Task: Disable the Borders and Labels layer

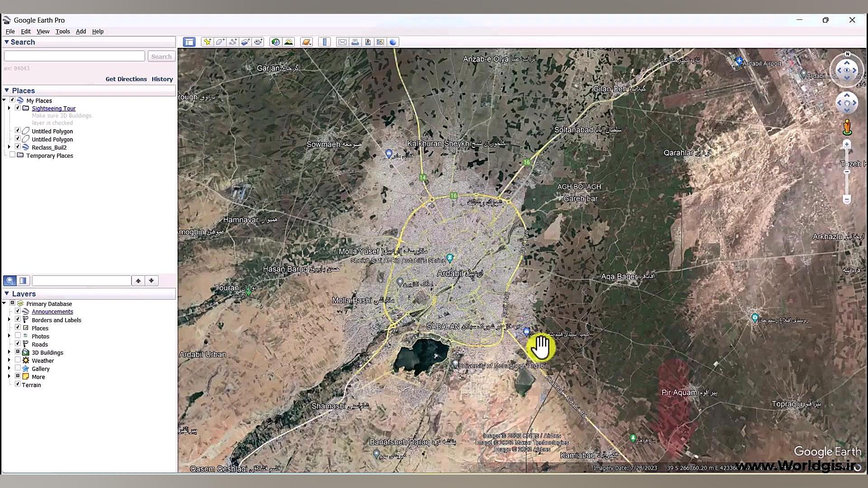Action: pos(18,319)
